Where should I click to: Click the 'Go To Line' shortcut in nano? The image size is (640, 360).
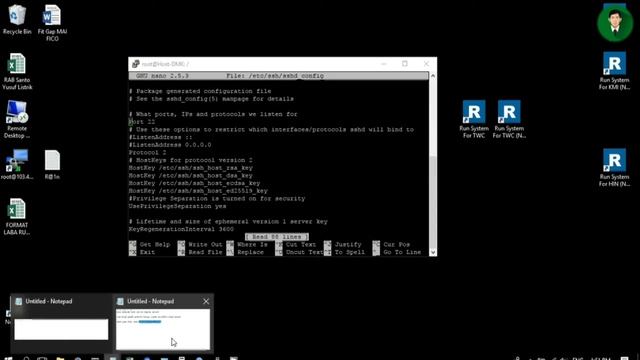point(397,252)
